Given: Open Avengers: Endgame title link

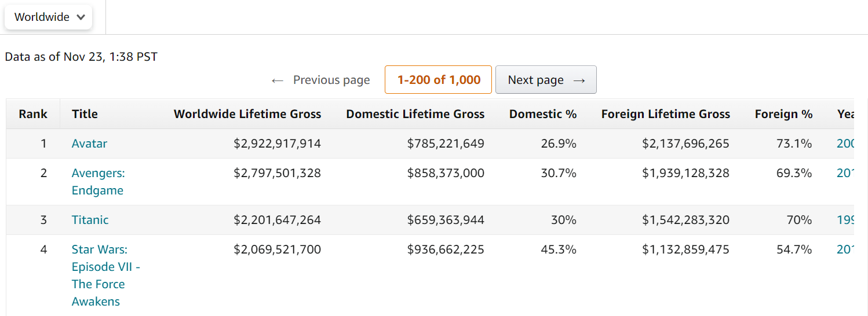Looking at the screenshot, I should click(99, 182).
